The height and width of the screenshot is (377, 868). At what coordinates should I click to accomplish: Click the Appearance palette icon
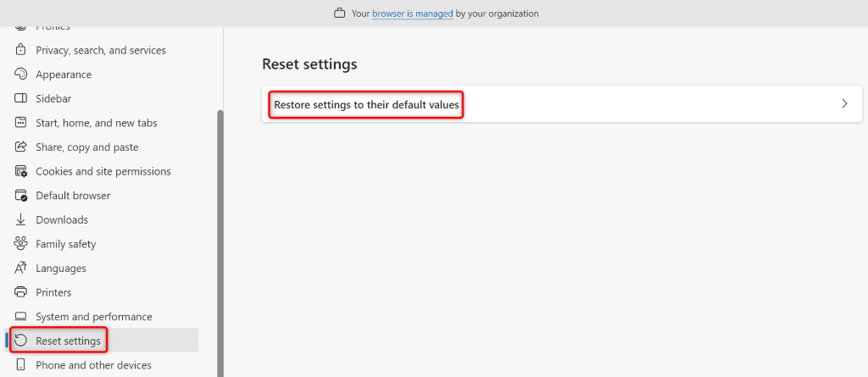tap(21, 75)
